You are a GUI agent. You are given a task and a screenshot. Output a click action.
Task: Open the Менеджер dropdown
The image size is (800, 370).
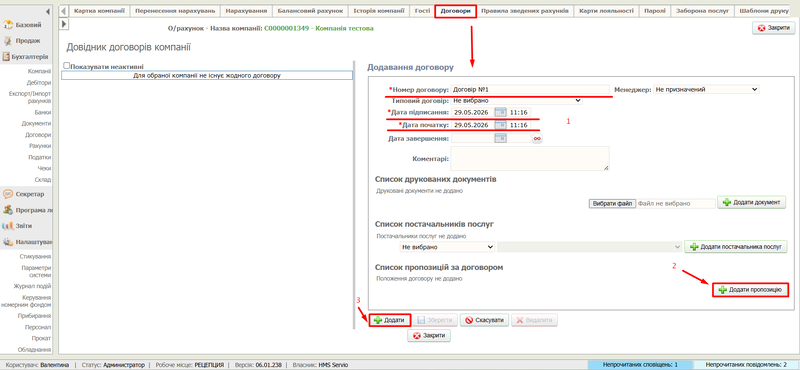point(707,89)
